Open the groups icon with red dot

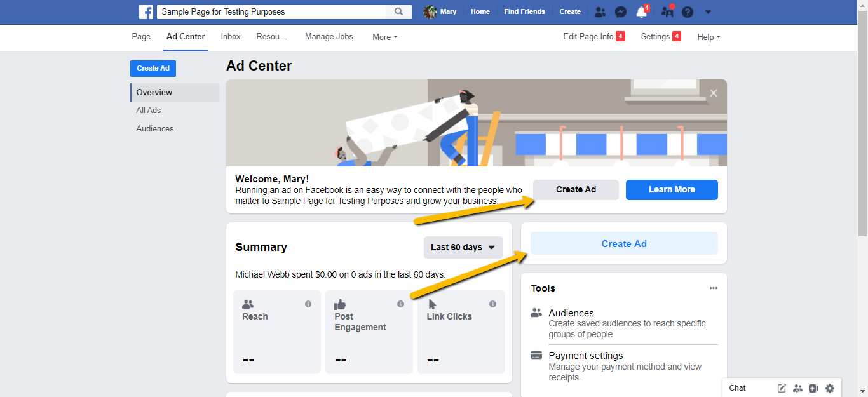667,11
